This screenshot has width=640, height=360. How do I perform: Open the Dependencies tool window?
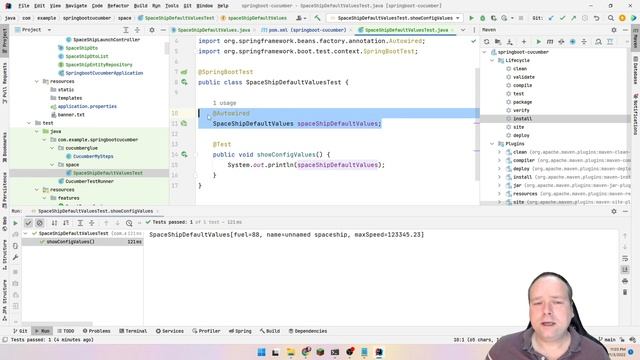point(307,331)
